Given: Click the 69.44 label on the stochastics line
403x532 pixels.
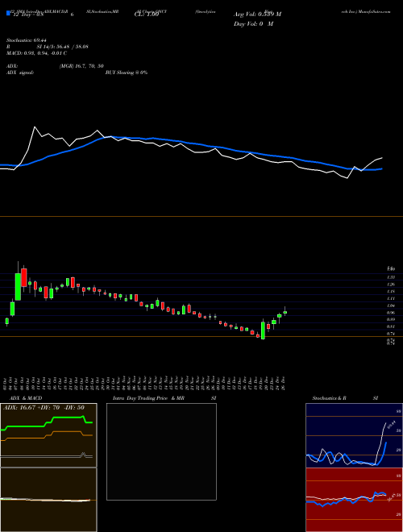Looking at the screenshot, I should (x=392, y=425).
